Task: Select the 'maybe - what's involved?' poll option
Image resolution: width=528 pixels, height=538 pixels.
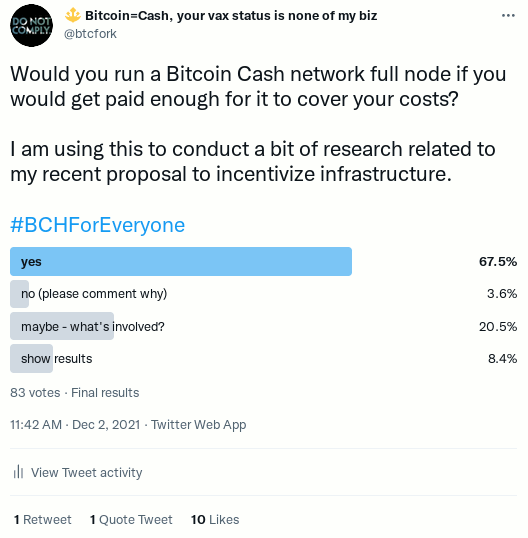Action: [93, 326]
